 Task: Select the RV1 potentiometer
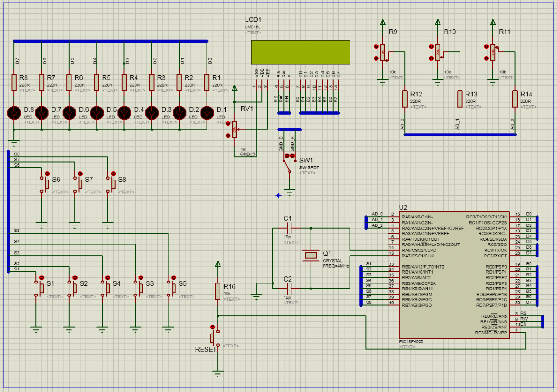click(234, 130)
